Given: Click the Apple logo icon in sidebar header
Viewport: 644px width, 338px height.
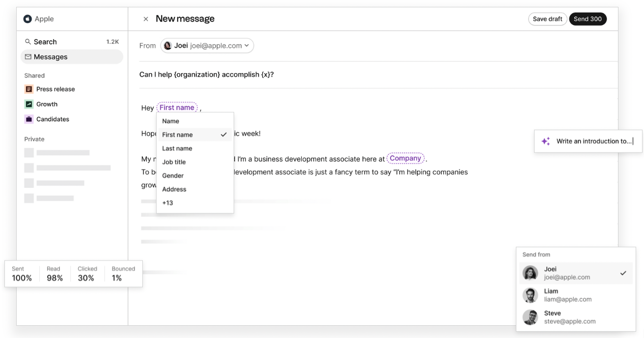Looking at the screenshot, I should [27, 19].
